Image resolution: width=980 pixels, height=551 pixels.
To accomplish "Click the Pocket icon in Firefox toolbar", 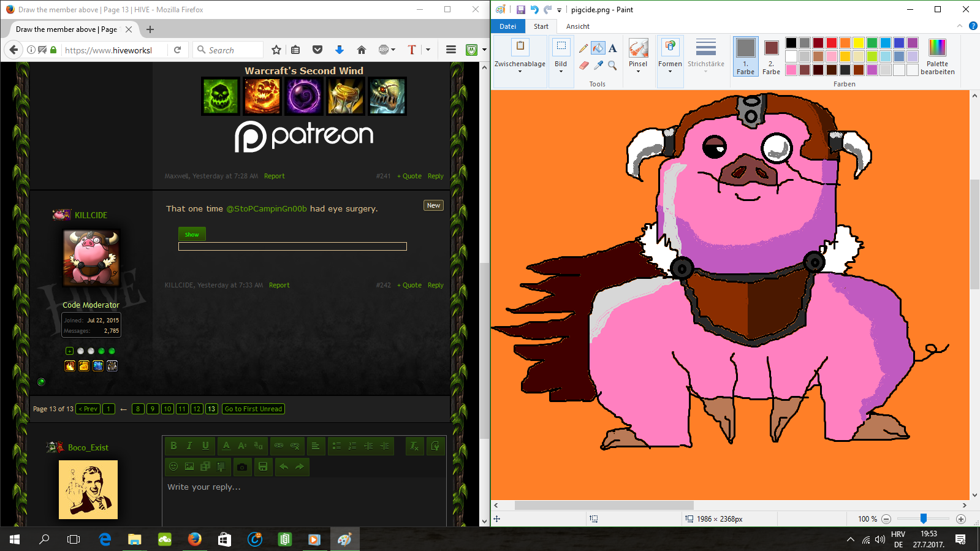I will [317, 50].
